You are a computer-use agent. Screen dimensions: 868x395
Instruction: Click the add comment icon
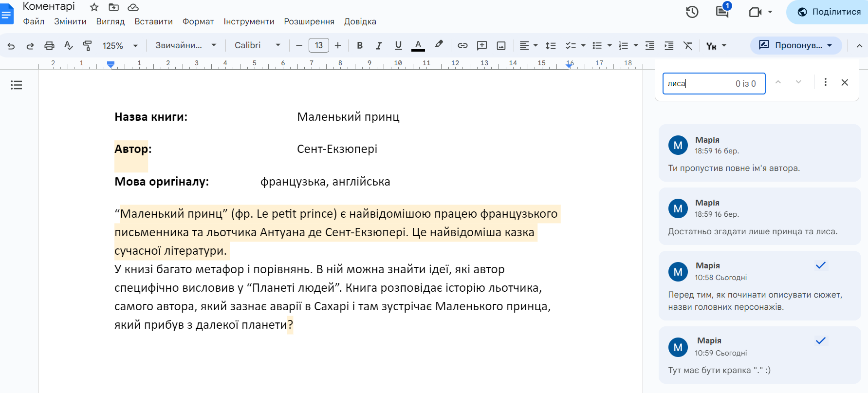[482, 46]
